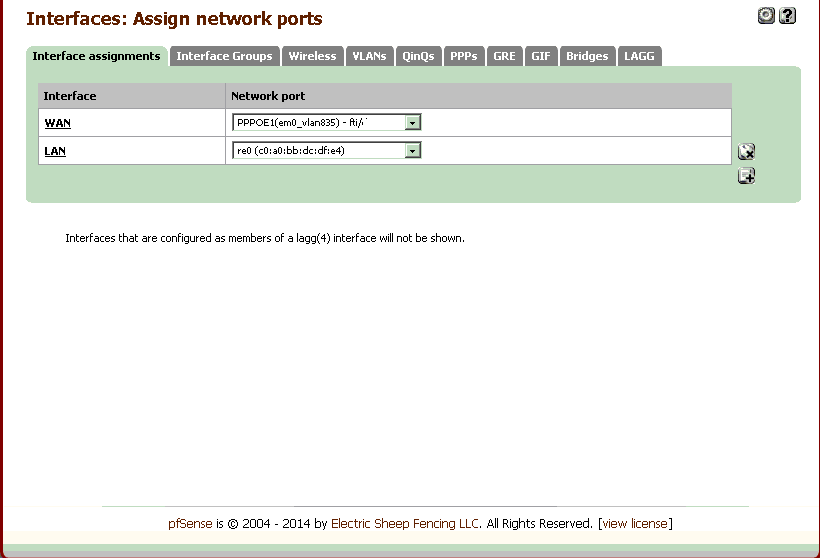Click the status icon beside help

coord(766,15)
